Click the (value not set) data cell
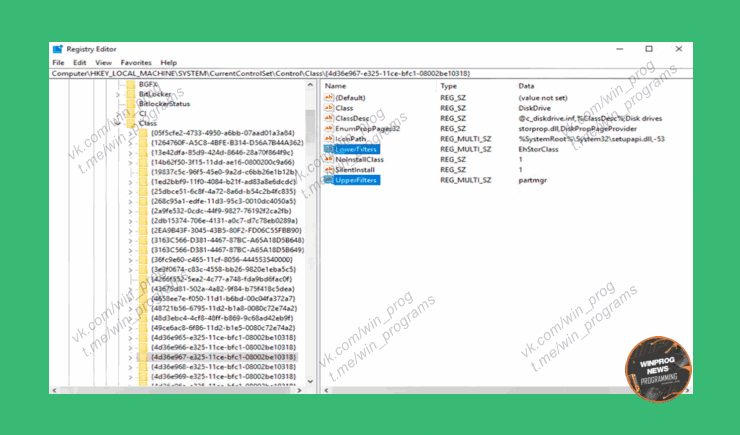The height and width of the screenshot is (435, 740). (x=543, y=98)
